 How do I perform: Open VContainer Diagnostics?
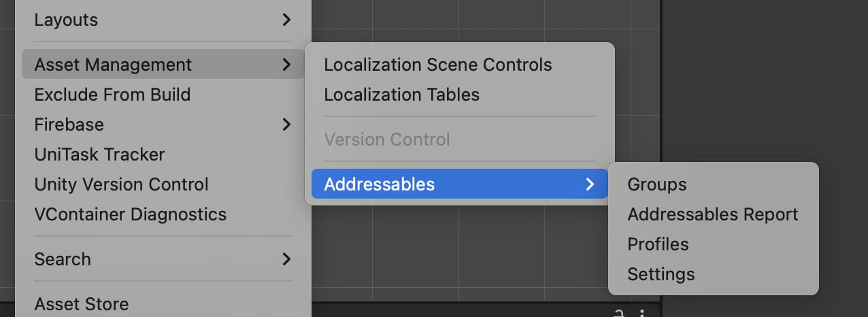click(x=130, y=214)
